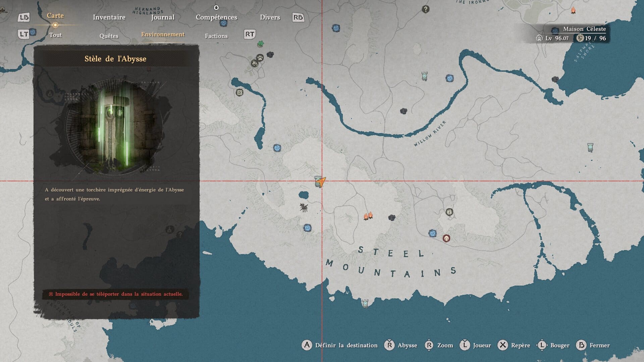Image resolution: width=644 pixels, height=362 pixels.
Task: Click the orange player arrow marker
Action: pyautogui.click(x=322, y=182)
